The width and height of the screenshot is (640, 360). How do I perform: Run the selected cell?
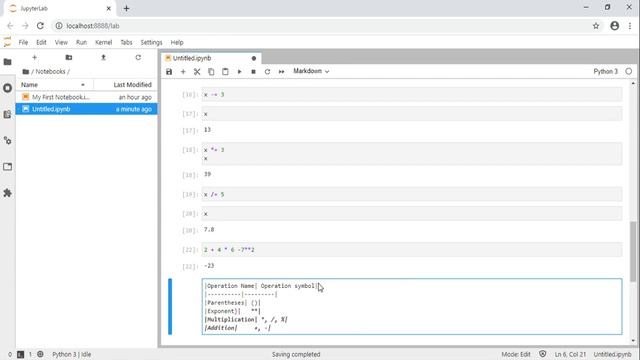pos(240,71)
